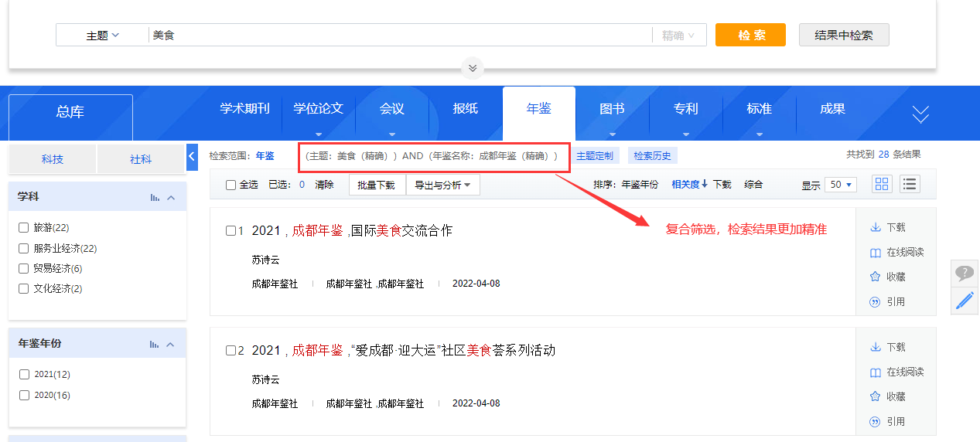Screen dimensions: 980x442
Task: Switch to grid detail view icon
Action: (882, 184)
